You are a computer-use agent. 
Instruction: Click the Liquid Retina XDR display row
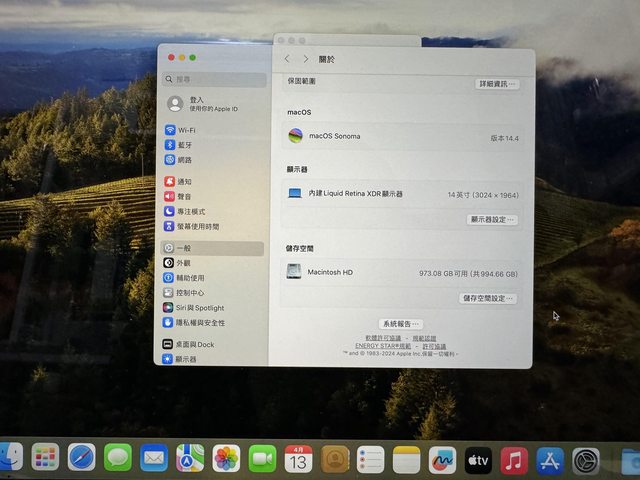coord(402,194)
